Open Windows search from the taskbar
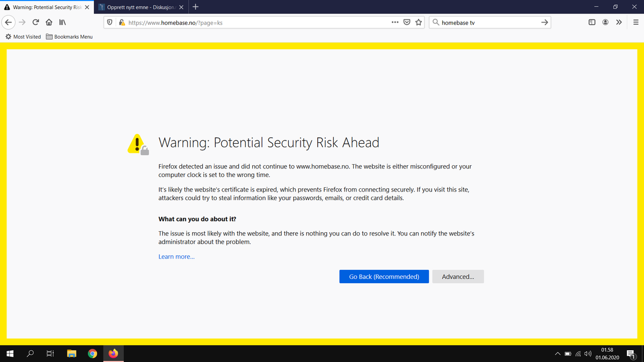This screenshot has width=644, height=362. 31,353
